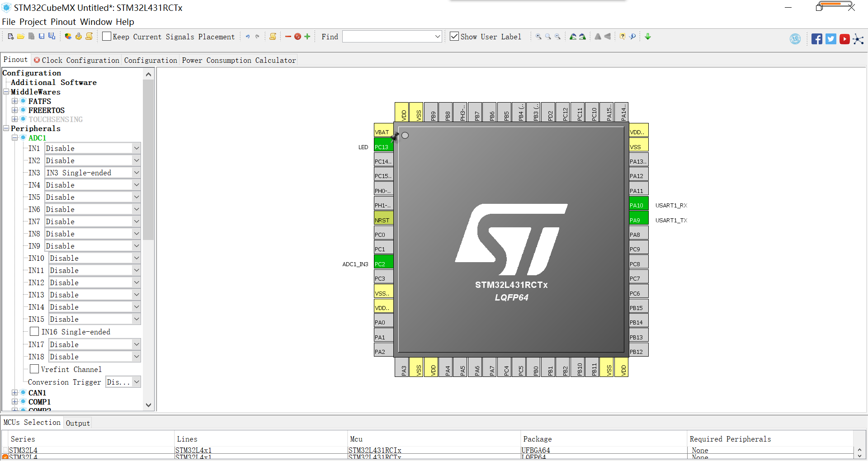Viewport: 868px width, 461px height.
Task: Open the ADC1 IN3 Single-ended dropdown
Action: click(93, 173)
